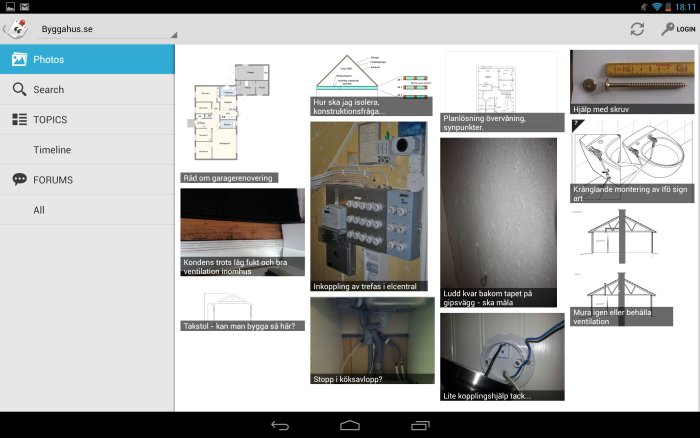Screen dimensions: 700x438
Task: Open 'Inkoppling av trefas i elcentral' photo
Action: tap(369, 206)
